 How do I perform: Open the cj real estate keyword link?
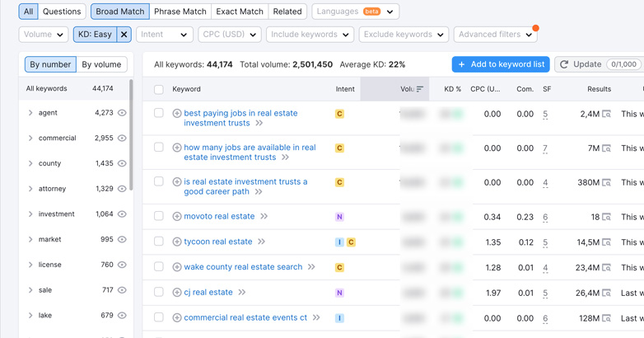208,293
